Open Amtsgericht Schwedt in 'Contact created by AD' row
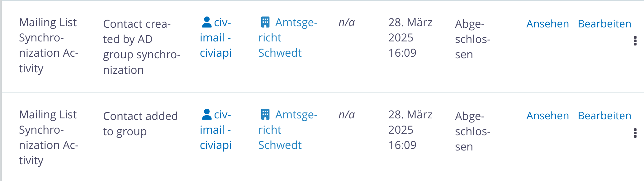The width and height of the screenshot is (644, 181). (x=288, y=38)
